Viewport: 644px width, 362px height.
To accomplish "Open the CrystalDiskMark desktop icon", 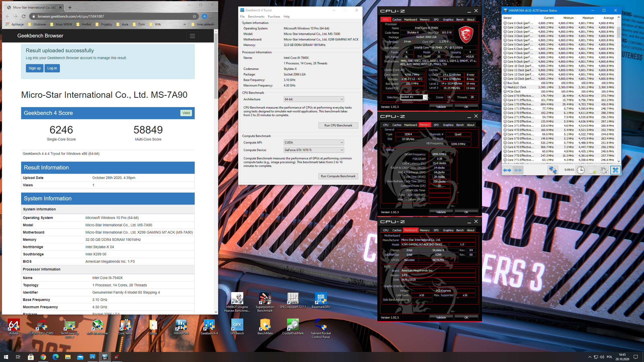I will coord(293,327).
